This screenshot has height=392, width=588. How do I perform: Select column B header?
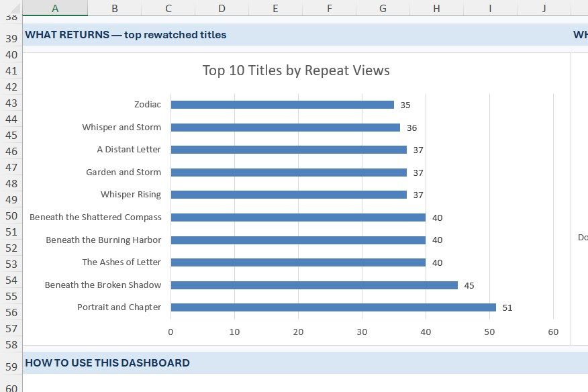point(115,8)
